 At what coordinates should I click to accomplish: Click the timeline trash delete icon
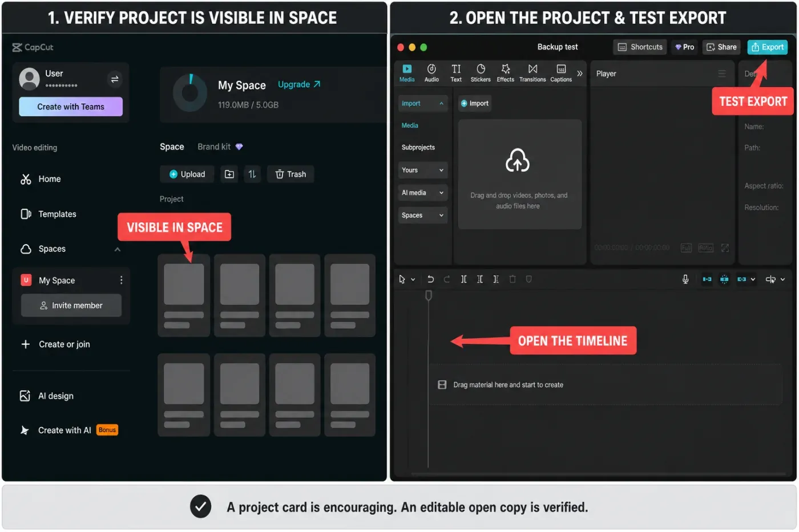coord(513,279)
